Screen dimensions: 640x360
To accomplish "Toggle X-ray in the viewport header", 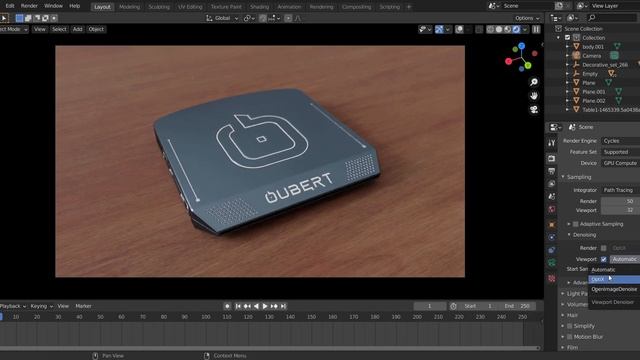I will (x=479, y=29).
